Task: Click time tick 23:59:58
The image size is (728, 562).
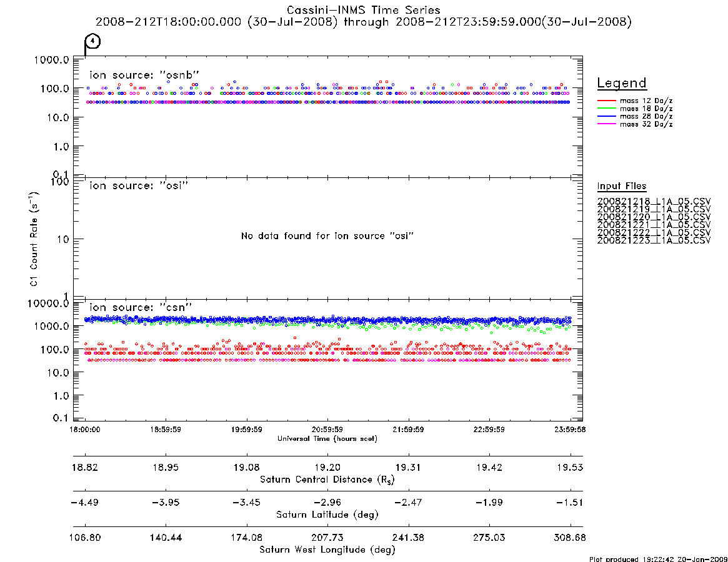Action: [570, 430]
